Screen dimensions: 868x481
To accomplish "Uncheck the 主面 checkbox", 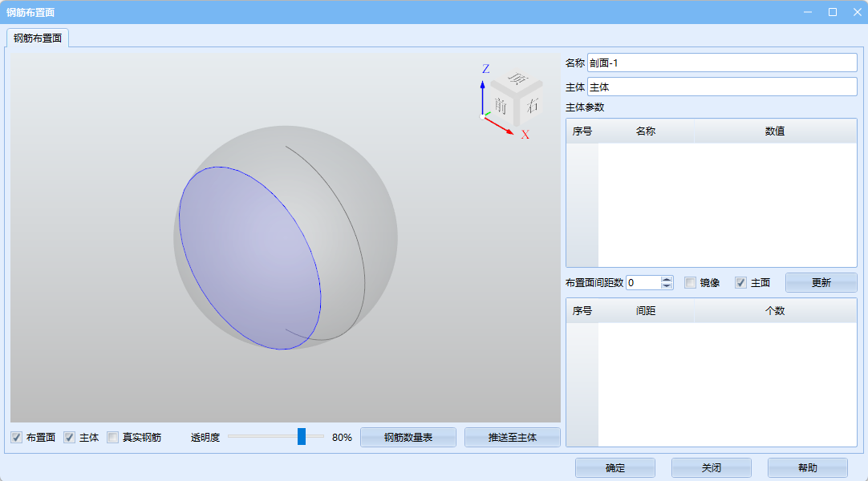I will point(741,283).
